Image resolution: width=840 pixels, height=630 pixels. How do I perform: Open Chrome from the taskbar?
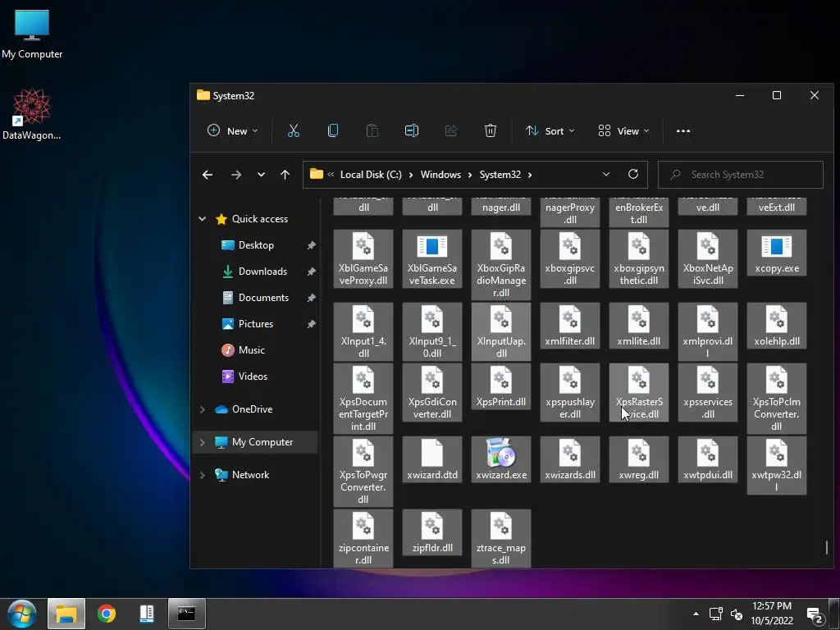(x=107, y=614)
